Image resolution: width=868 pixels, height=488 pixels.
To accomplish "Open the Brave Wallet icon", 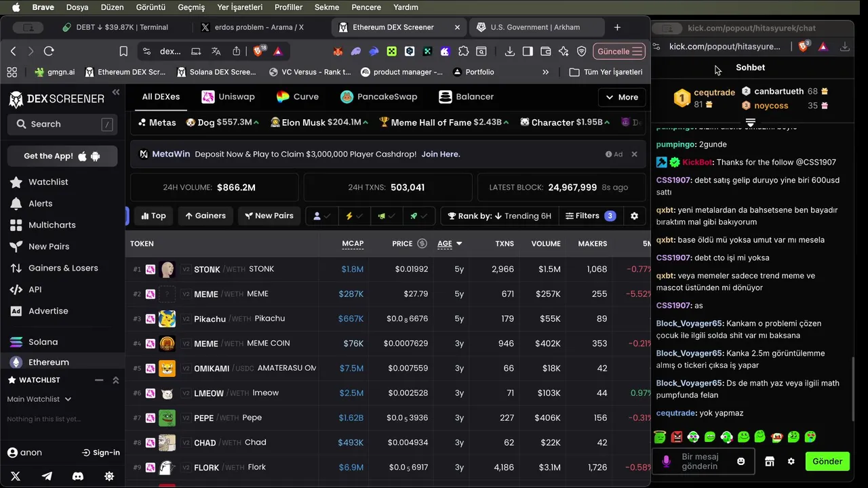I will (x=545, y=52).
